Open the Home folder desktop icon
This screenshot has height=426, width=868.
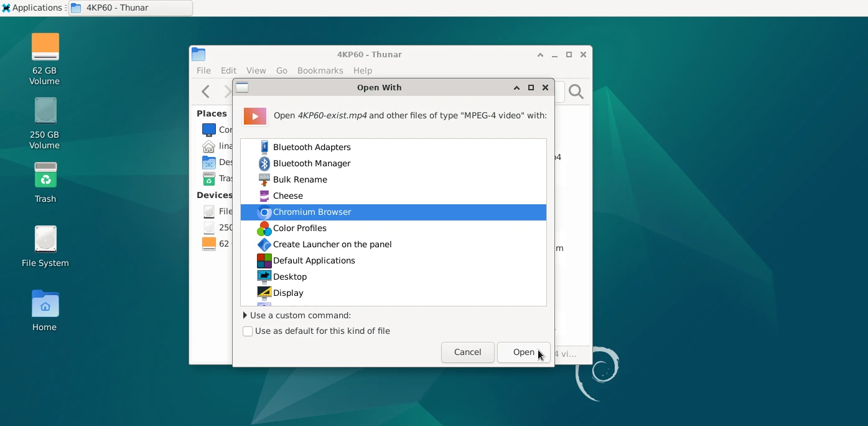click(x=45, y=304)
